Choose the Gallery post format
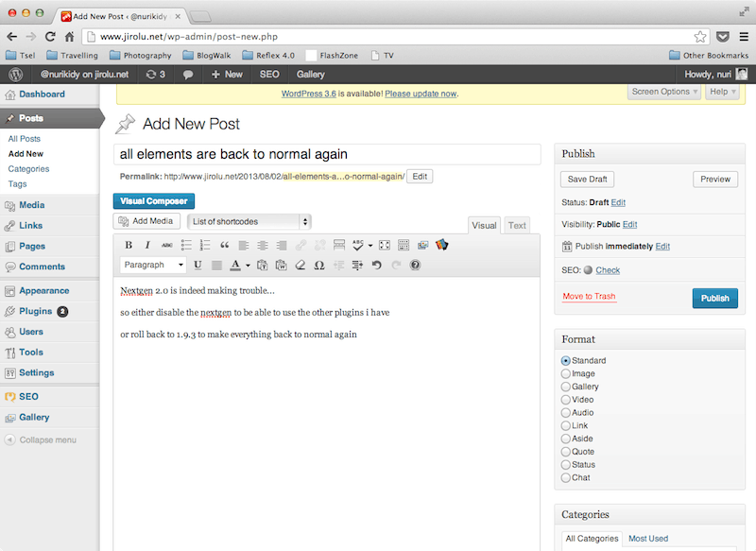Image resolution: width=756 pixels, height=551 pixels. pyautogui.click(x=565, y=387)
